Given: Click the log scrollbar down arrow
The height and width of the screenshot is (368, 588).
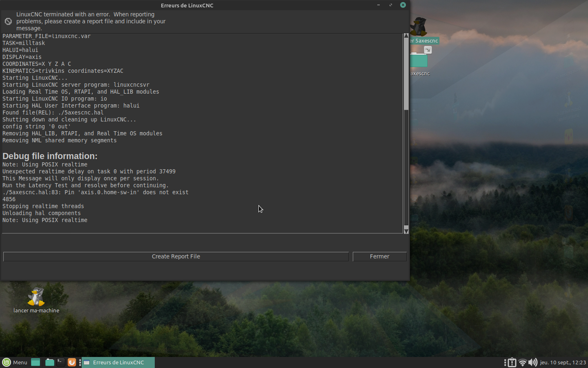Looking at the screenshot, I should (x=406, y=231).
